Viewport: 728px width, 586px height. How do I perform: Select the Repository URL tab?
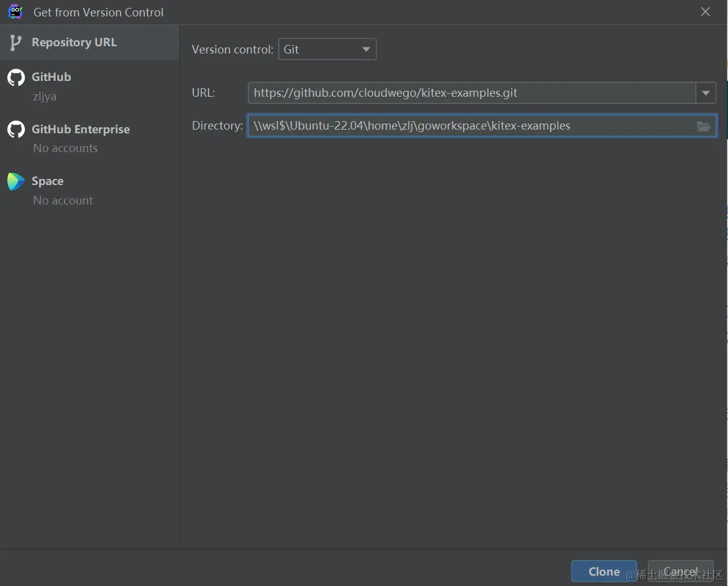pyautogui.click(x=89, y=42)
